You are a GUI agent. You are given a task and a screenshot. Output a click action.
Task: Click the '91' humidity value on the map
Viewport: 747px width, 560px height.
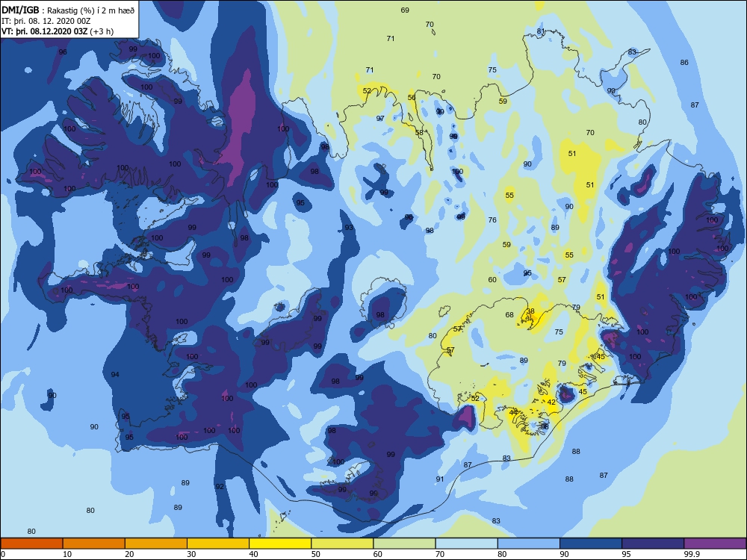pyautogui.click(x=440, y=479)
